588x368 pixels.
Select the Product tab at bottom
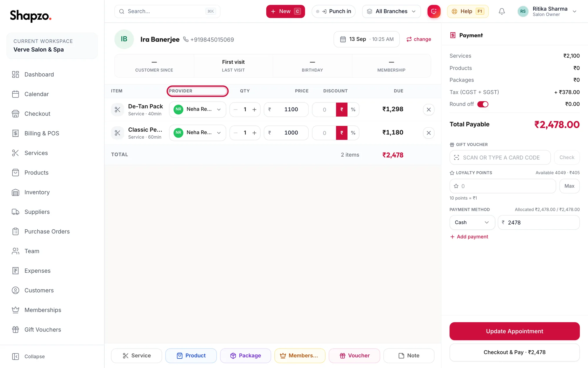tap(191, 356)
